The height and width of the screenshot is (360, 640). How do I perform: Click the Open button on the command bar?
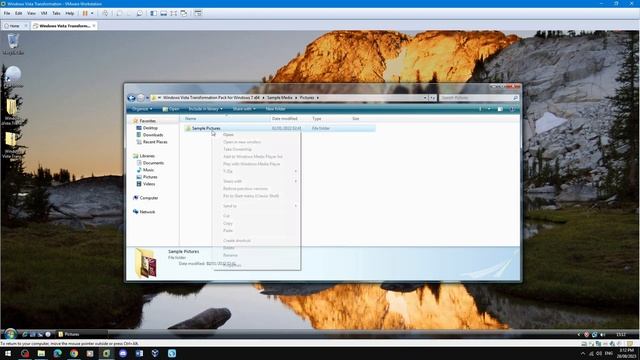click(171, 109)
